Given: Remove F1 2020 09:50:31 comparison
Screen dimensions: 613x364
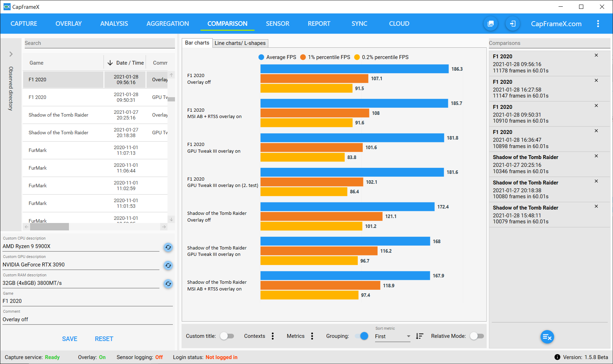Looking at the screenshot, I should pos(596,106).
